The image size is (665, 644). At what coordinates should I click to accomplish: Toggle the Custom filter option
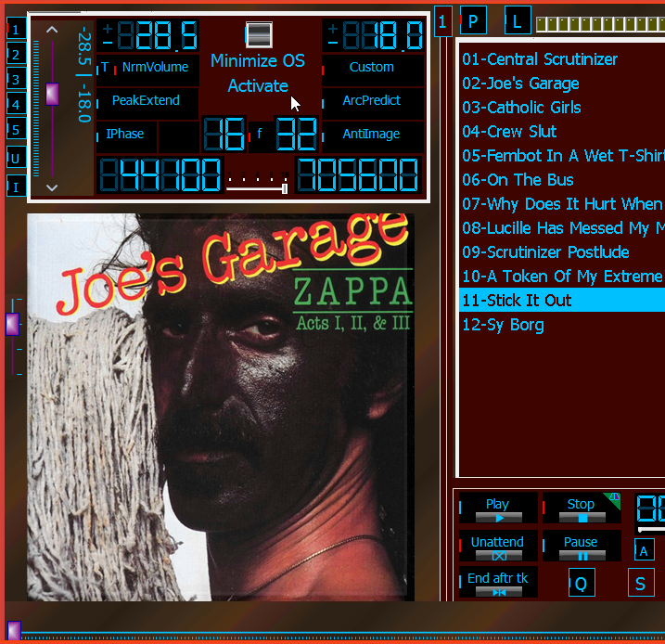point(372,71)
